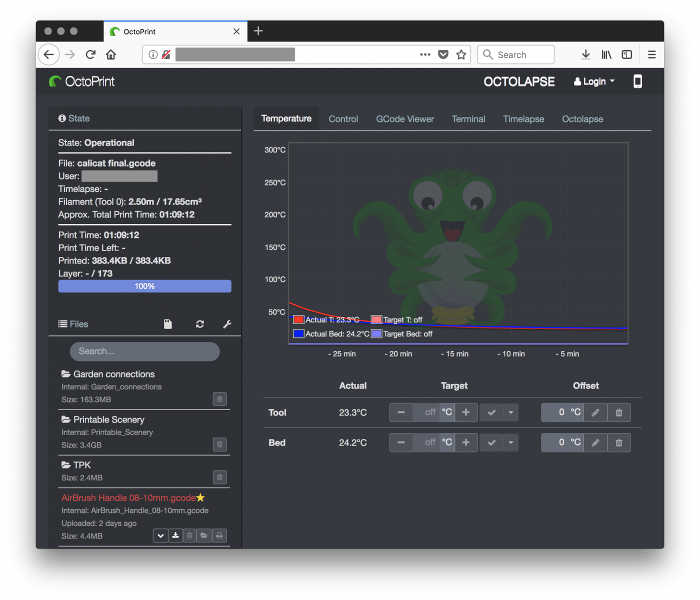Delete the AirBrush Handle gcode file
700x600 pixels.
(x=189, y=535)
